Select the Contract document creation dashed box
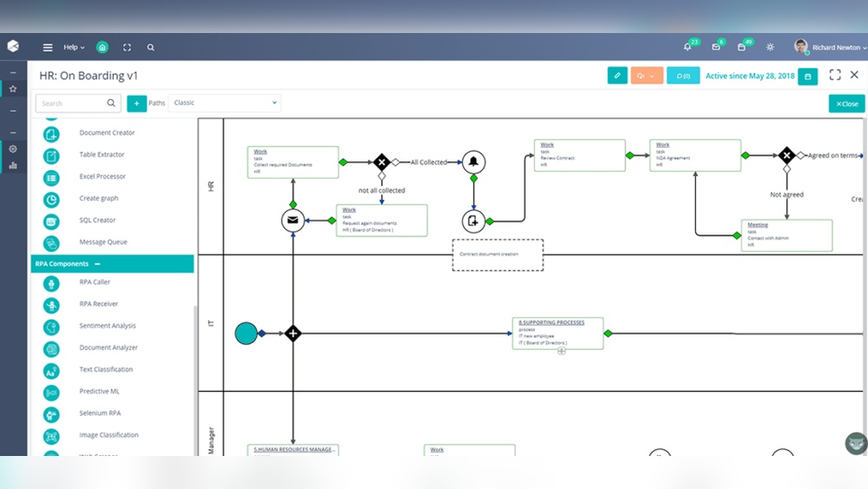868x489 pixels. [497, 254]
